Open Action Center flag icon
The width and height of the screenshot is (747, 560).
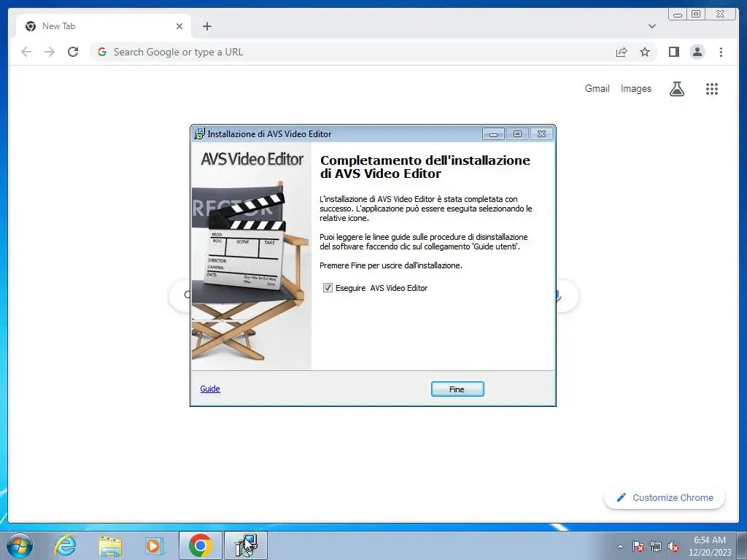[638, 546]
